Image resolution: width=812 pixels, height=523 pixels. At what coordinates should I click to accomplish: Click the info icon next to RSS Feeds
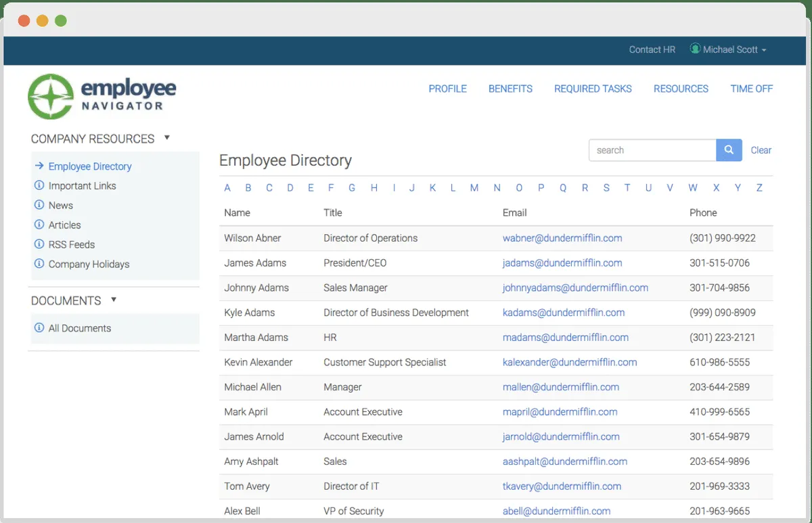39,244
